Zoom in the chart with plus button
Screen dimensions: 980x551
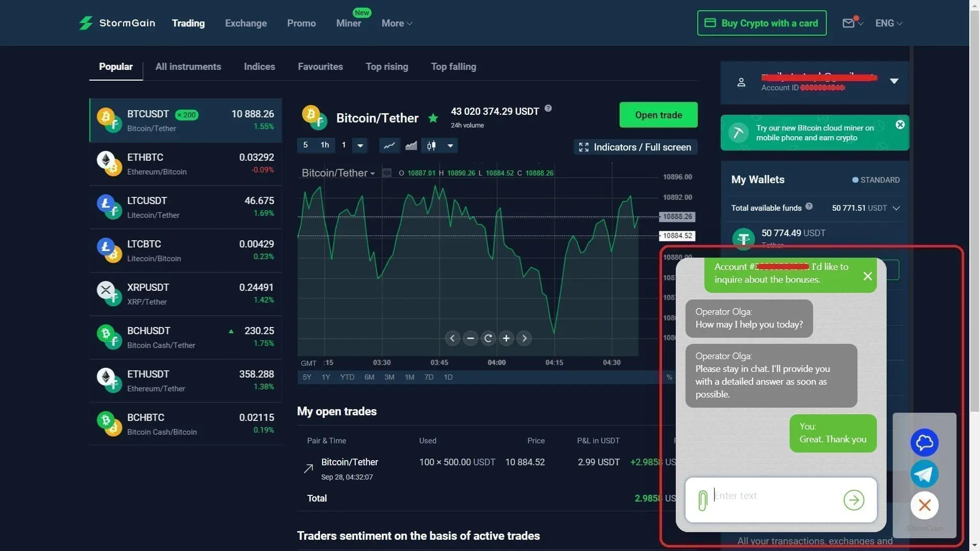click(x=506, y=338)
